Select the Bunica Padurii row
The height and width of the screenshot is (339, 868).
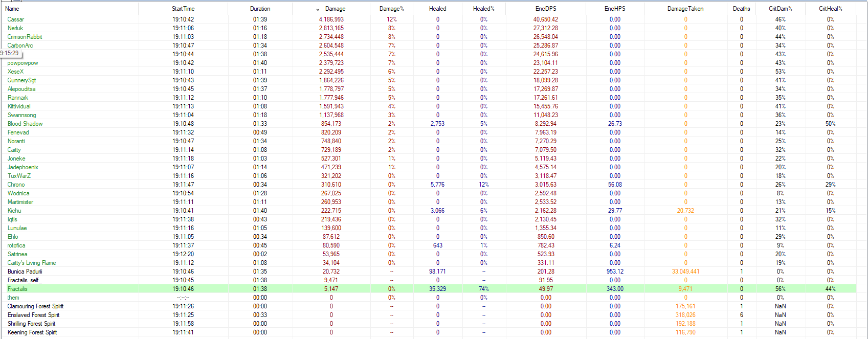point(25,272)
